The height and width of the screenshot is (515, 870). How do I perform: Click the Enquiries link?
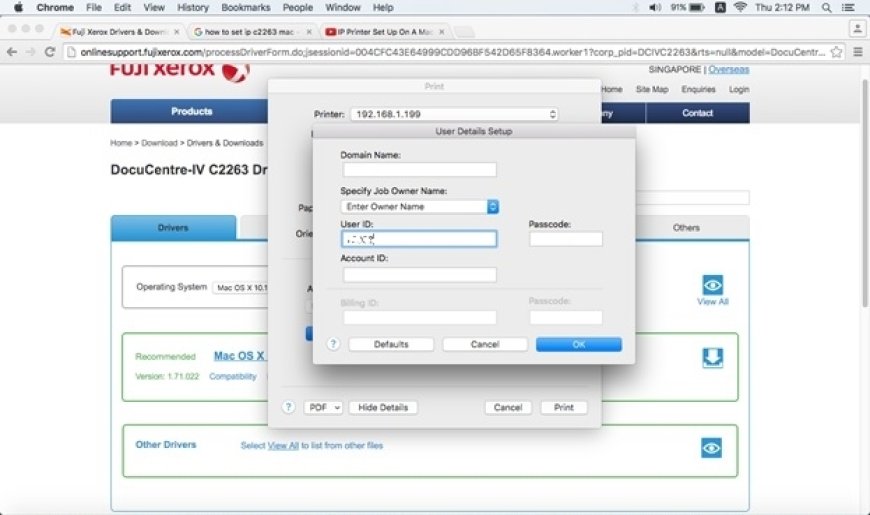tap(698, 89)
